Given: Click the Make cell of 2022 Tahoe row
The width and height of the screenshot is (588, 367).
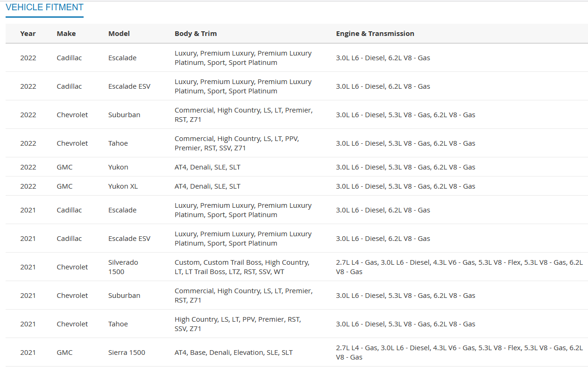Looking at the screenshot, I should point(72,143).
